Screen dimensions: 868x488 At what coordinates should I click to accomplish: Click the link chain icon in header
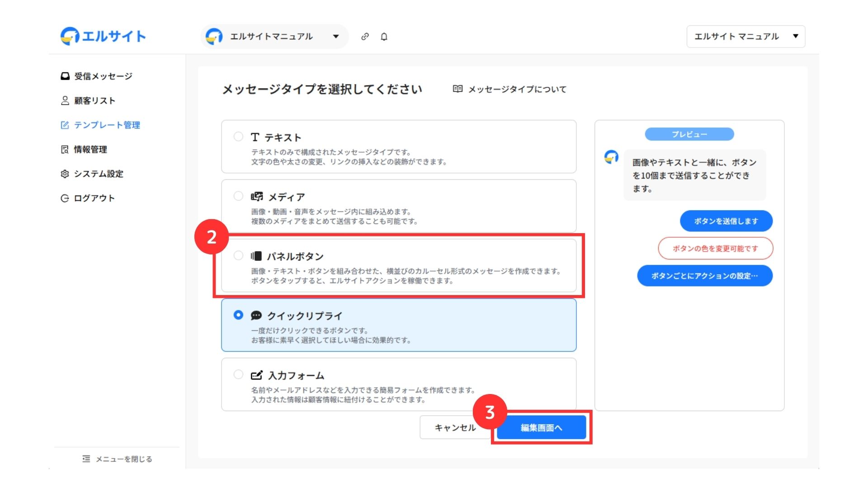(365, 37)
